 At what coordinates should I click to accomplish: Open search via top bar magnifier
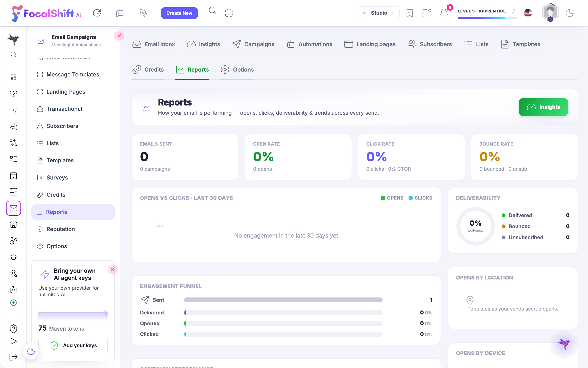pyautogui.click(x=213, y=10)
